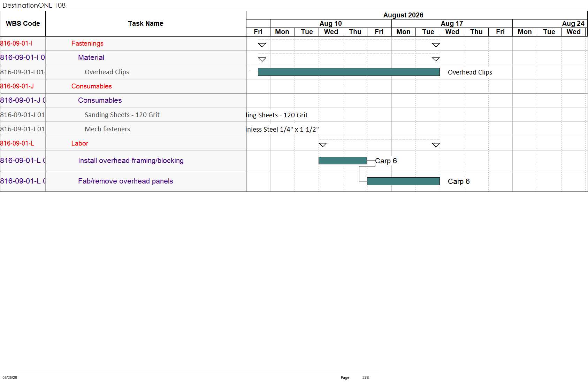Click the Fab/remove overhead panels Gantt bar
This screenshot has width=588, height=382.
click(x=403, y=181)
